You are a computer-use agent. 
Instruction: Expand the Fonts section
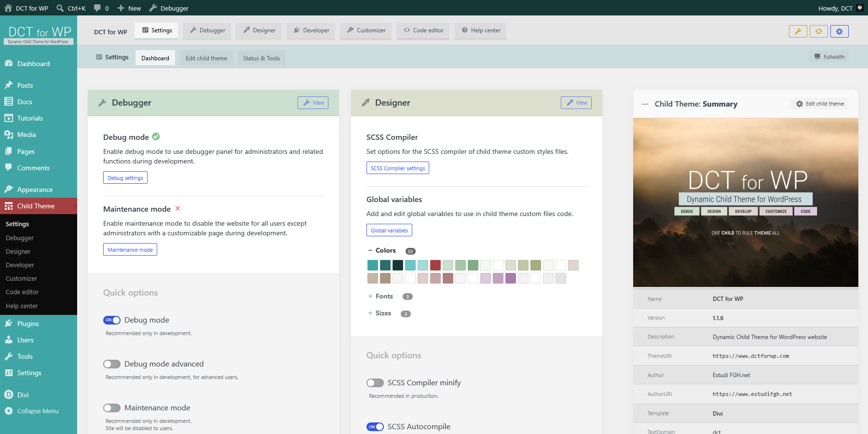click(x=380, y=296)
